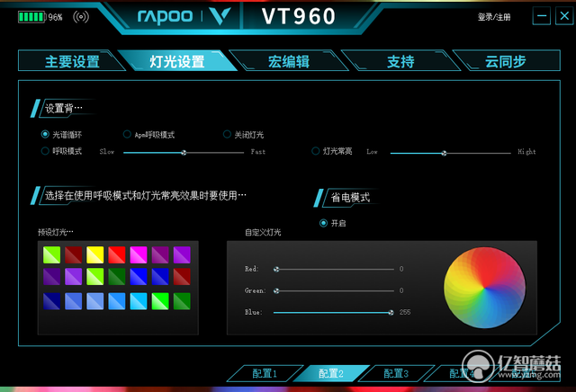Select the yellow preset swatch
The width and height of the screenshot is (576, 392).
pyautogui.click(x=95, y=254)
